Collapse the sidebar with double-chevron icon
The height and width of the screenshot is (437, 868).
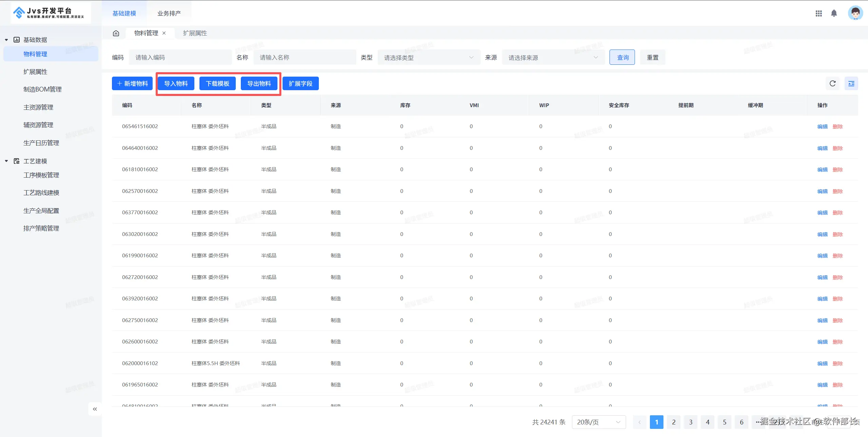(x=95, y=409)
